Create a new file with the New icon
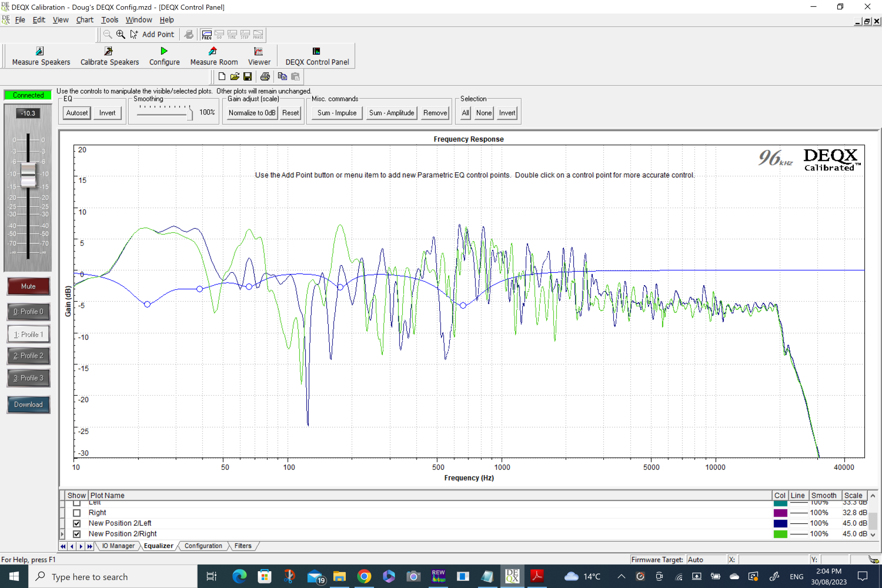Image resolution: width=882 pixels, height=588 pixels. (x=222, y=77)
